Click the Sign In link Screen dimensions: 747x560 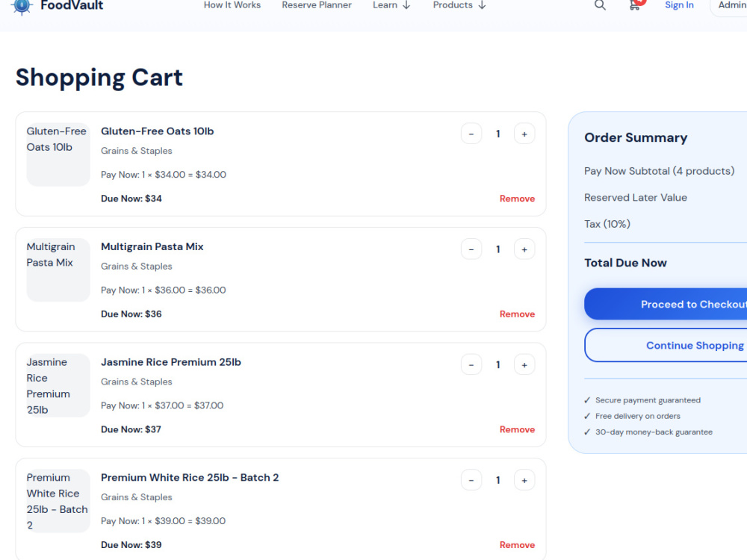click(x=679, y=5)
